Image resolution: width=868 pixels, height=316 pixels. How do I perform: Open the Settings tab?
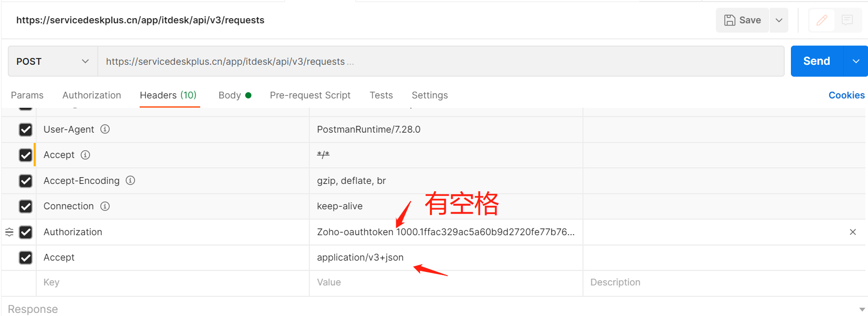click(x=430, y=95)
